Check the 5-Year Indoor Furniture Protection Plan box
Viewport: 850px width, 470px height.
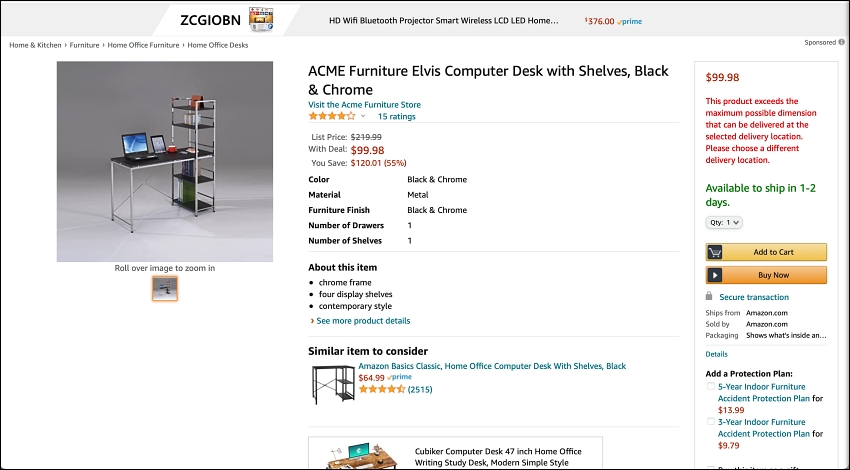[710, 387]
